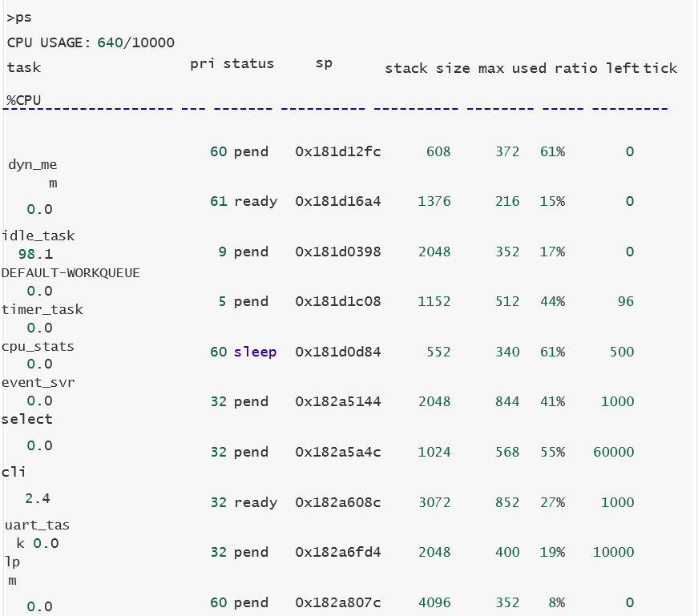Click stack pointer 0x181d0d84

[x=338, y=352]
